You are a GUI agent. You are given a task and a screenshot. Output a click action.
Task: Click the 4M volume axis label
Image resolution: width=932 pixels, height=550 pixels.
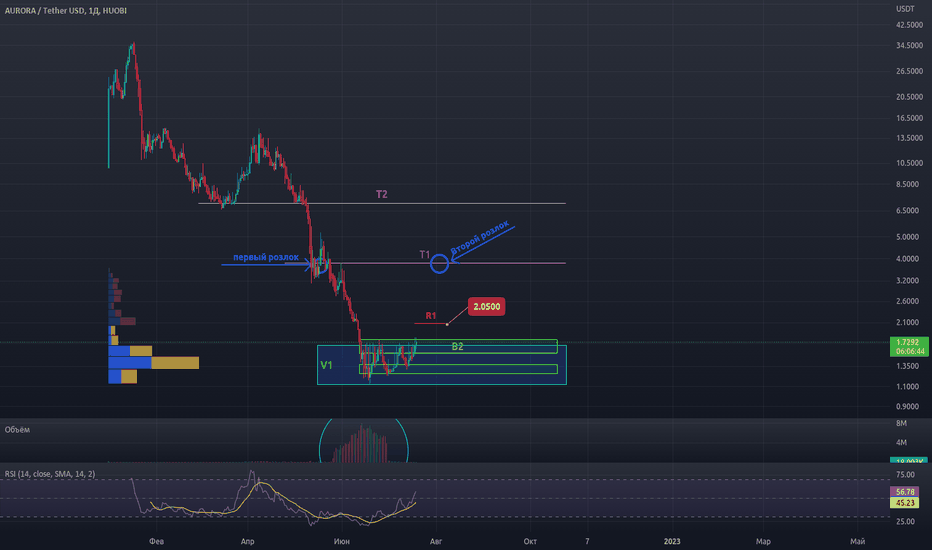[902, 442]
